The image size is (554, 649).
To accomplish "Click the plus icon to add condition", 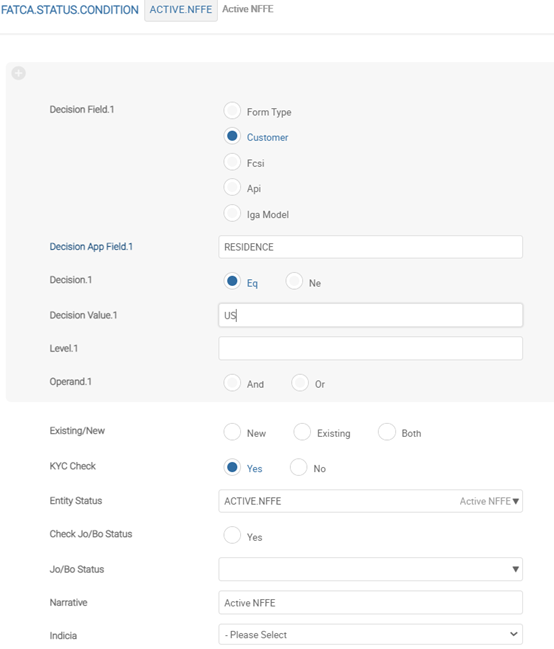I will (18, 73).
